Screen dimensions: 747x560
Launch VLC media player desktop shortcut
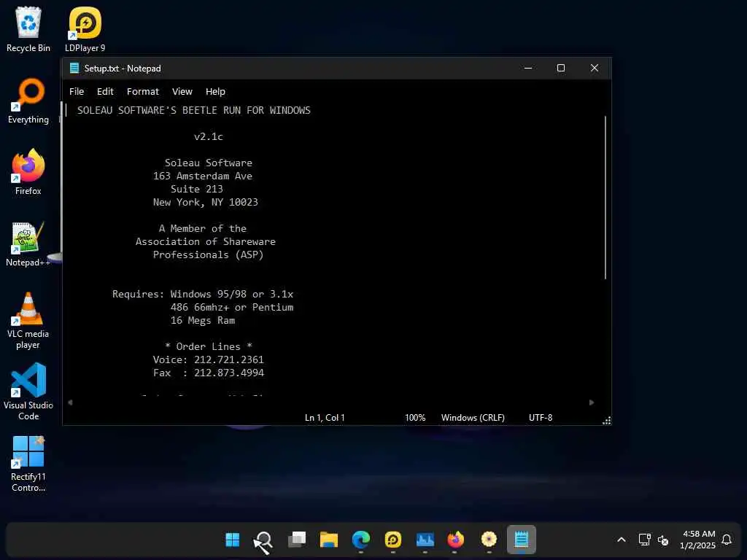28,320
